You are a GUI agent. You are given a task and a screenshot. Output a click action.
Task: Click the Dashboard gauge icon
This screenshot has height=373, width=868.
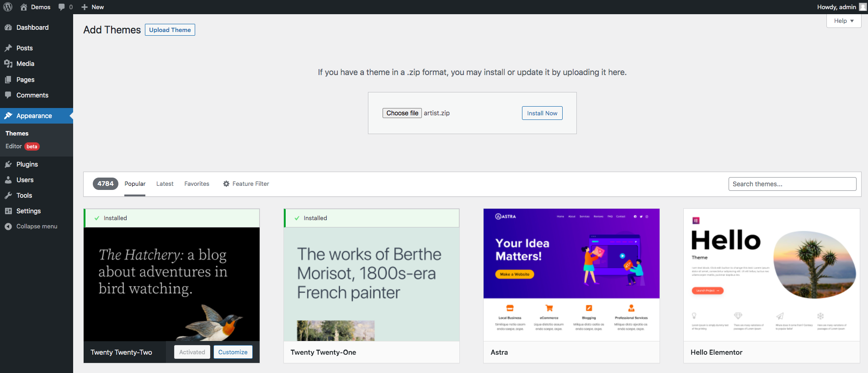(8, 27)
